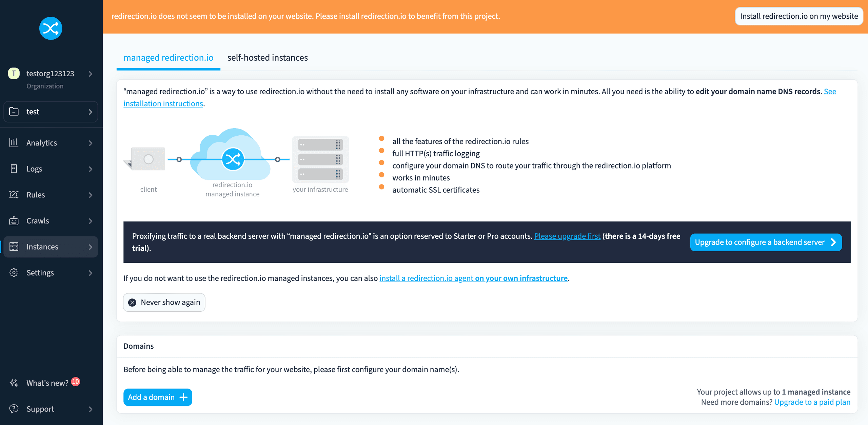Click the orange not-installed warning message
Screen dimensions: 868x425
point(305,16)
